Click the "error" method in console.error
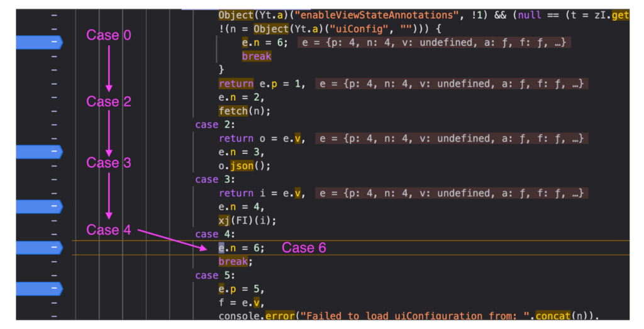This screenshot has width=644, height=329. (278, 316)
